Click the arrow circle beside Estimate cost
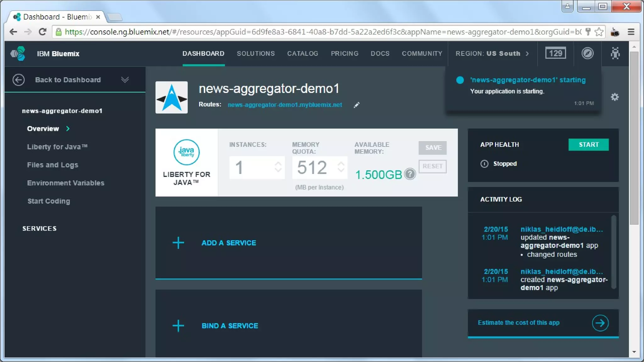Screen dimensions: 644x362 pyautogui.click(x=600, y=323)
